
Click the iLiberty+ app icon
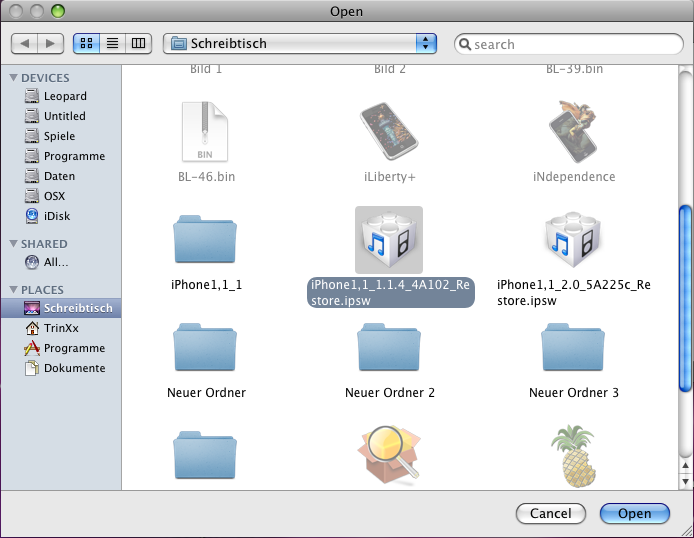pyautogui.click(x=389, y=131)
